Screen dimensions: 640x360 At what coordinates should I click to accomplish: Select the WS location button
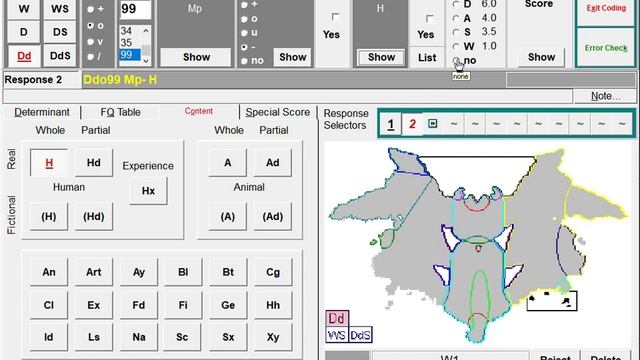point(60,9)
